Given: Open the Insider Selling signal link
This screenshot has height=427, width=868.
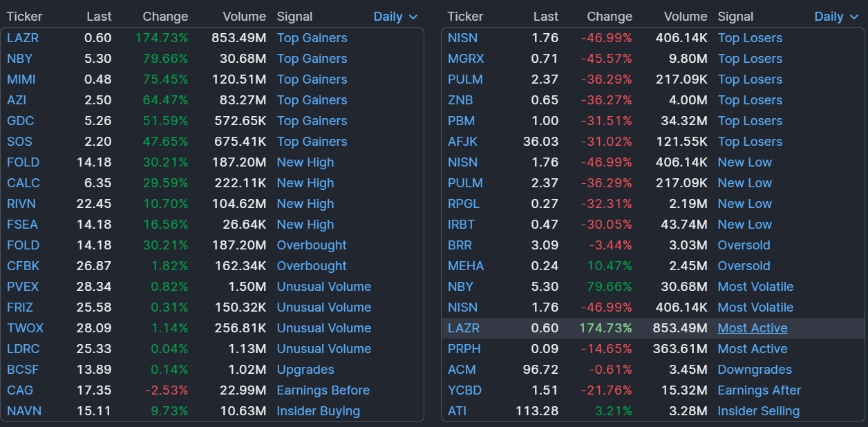Looking at the screenshot, I should pos(758,411).
